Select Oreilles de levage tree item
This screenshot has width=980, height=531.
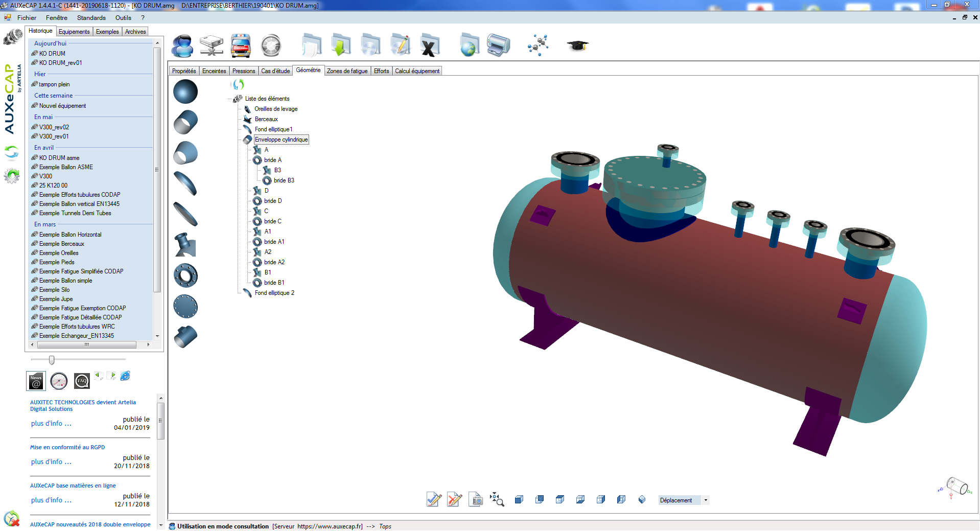(276, 109)
